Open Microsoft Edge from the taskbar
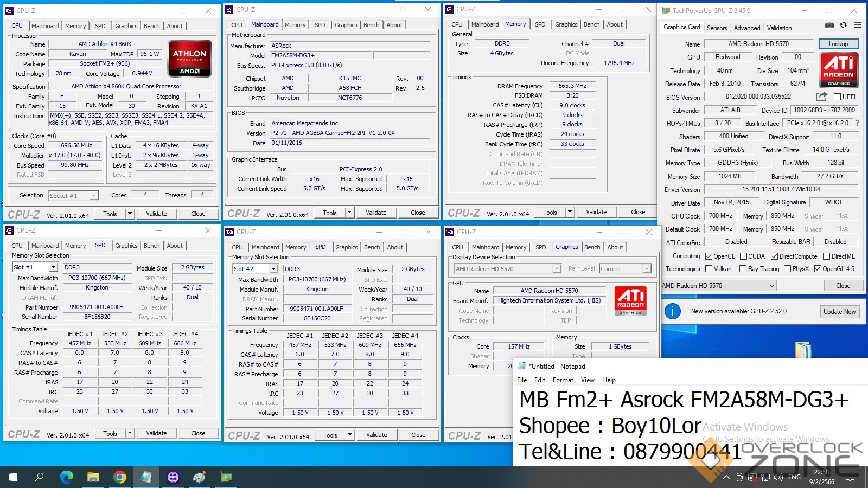 coord(67,477)
